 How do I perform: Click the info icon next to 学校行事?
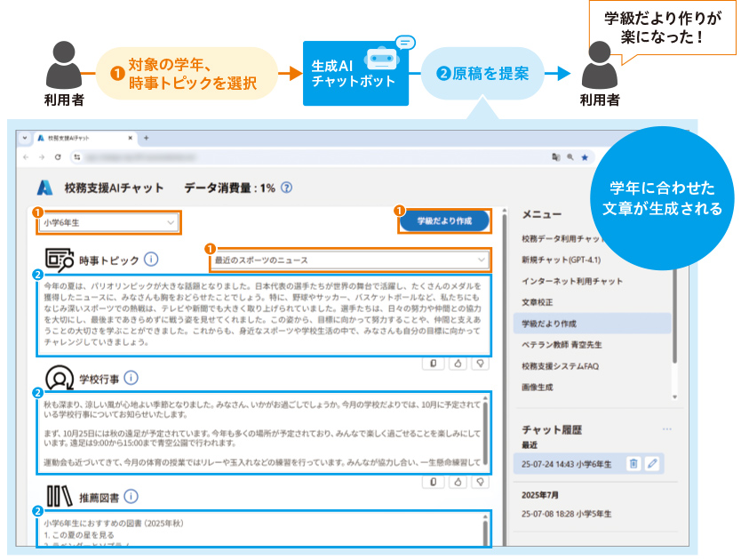point(131,378)
